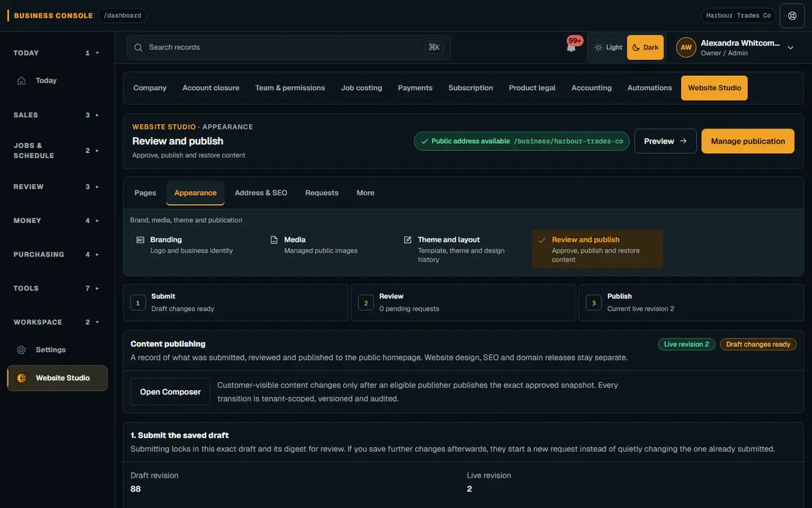Open the Theme and layout section link
Image resolution: width=812 pixels, height=508 pixels.
(x=463, y=249)
